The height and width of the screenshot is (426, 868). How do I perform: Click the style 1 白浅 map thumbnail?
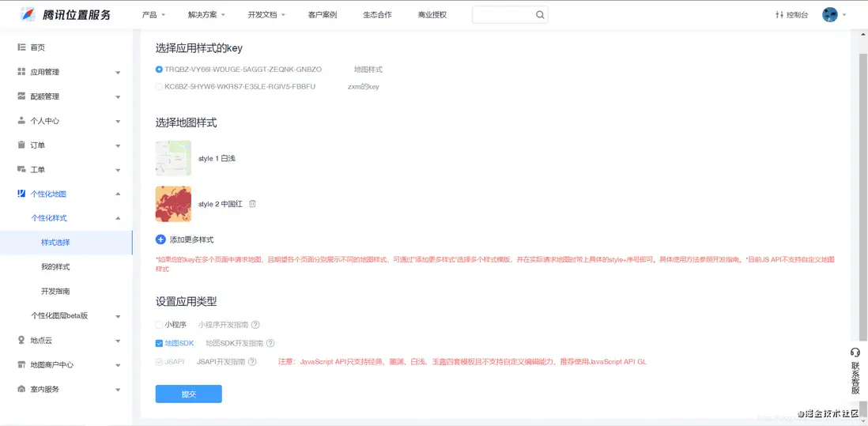[173, 158]
